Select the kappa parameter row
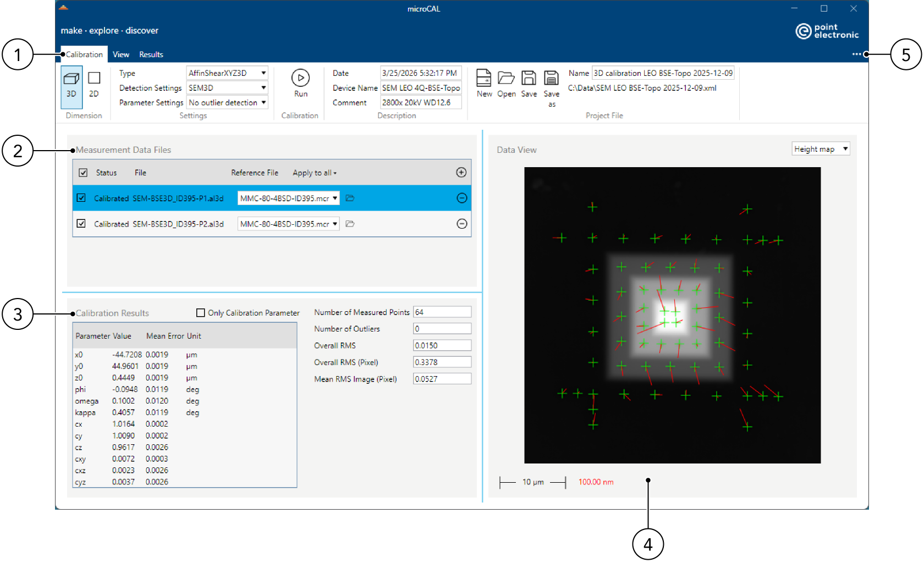This screenshot has height=563, width=924. [x=185, y=412]
